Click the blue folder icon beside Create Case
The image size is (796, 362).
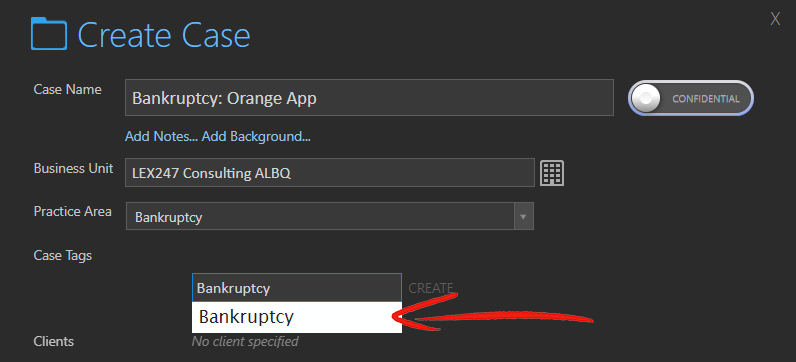point(49,34)
